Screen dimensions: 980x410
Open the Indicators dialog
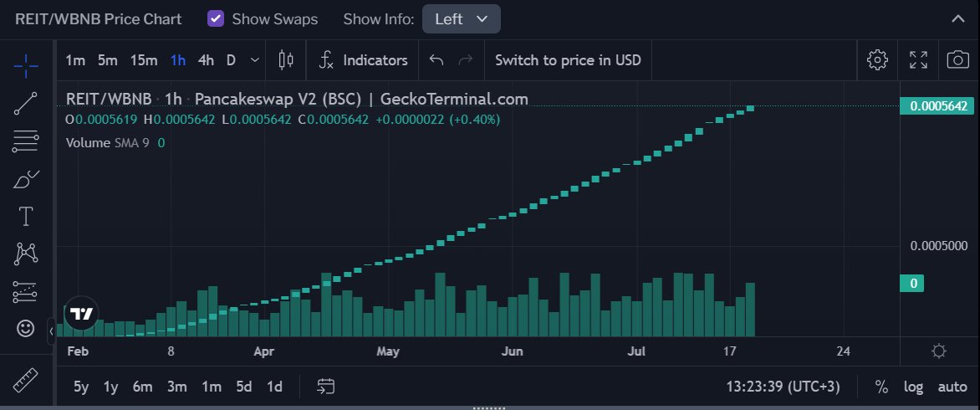363,60
